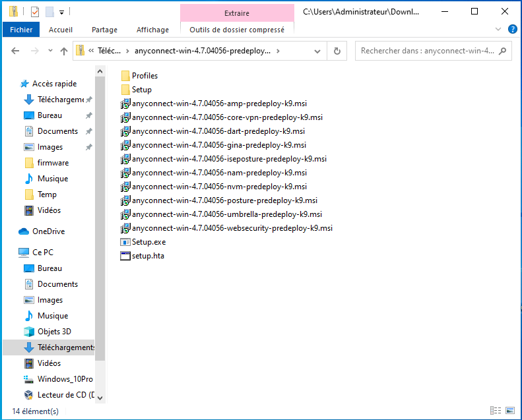Open the Extraire contextual tab
Screen dimensions: 522x420
coord(236,13)
